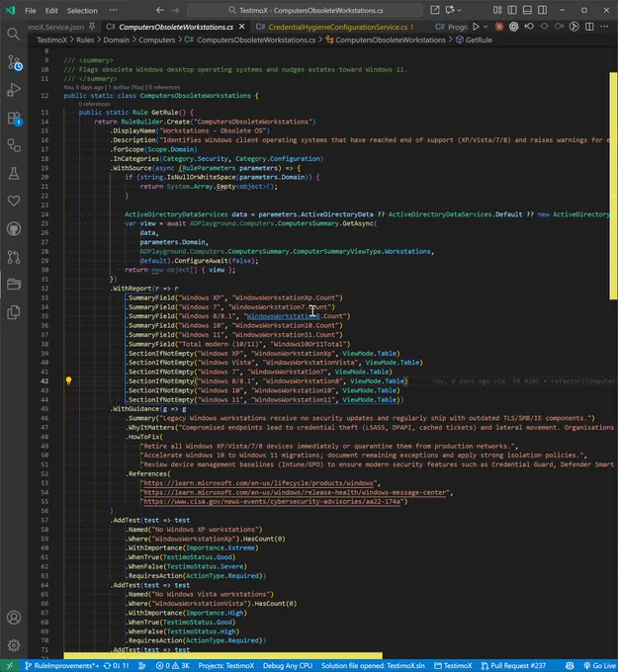Screen dimensions: 618x672
Task: Click the sync changes status item
Action: pyautogui.click(x=116, y=665)
